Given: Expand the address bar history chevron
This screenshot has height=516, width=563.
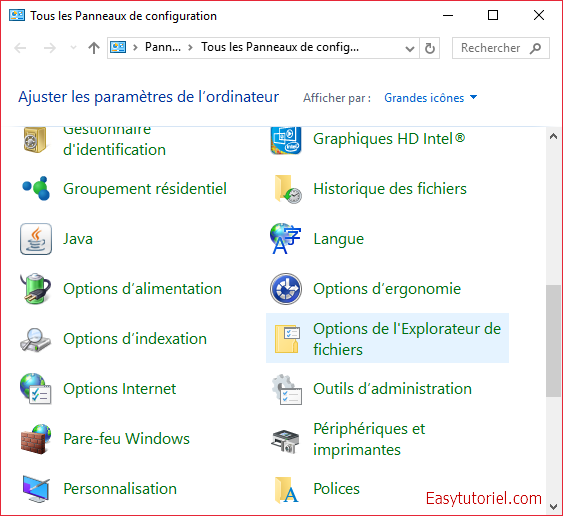Looking at the screenshot, I should 410,48.
